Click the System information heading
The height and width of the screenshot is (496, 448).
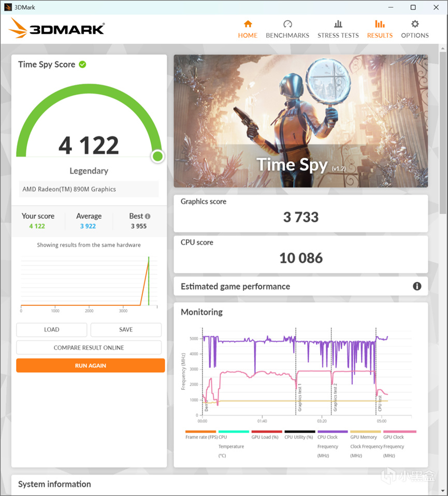pos(54,484)
